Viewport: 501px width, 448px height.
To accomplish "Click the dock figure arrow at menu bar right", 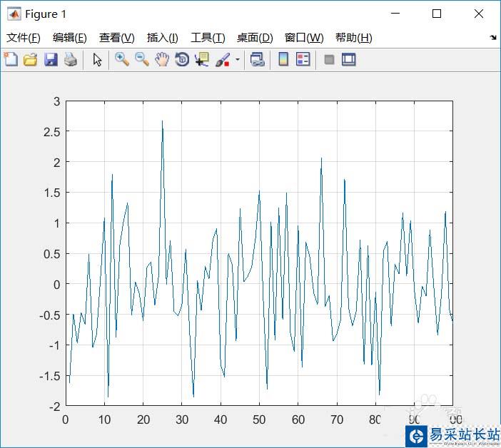I will 492,38.
